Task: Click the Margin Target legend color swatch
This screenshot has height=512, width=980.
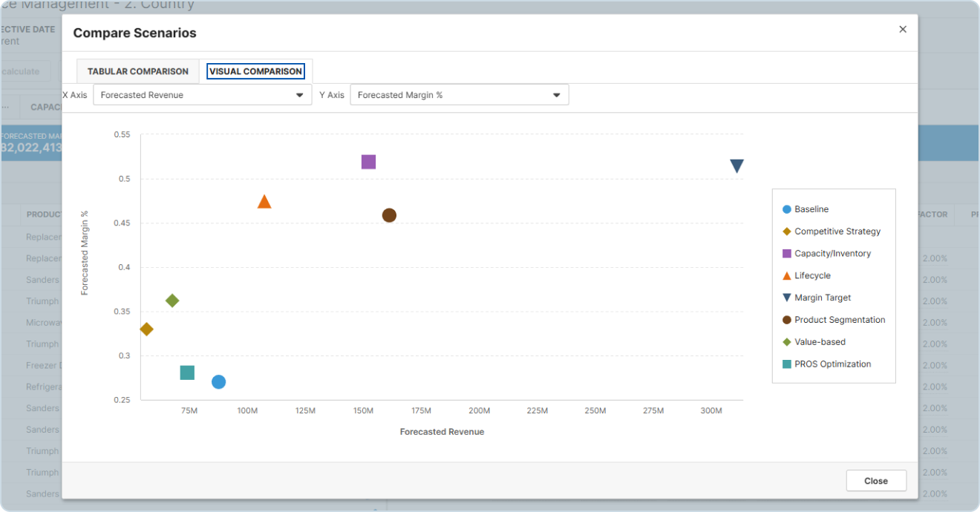Action: coord(787,298)
